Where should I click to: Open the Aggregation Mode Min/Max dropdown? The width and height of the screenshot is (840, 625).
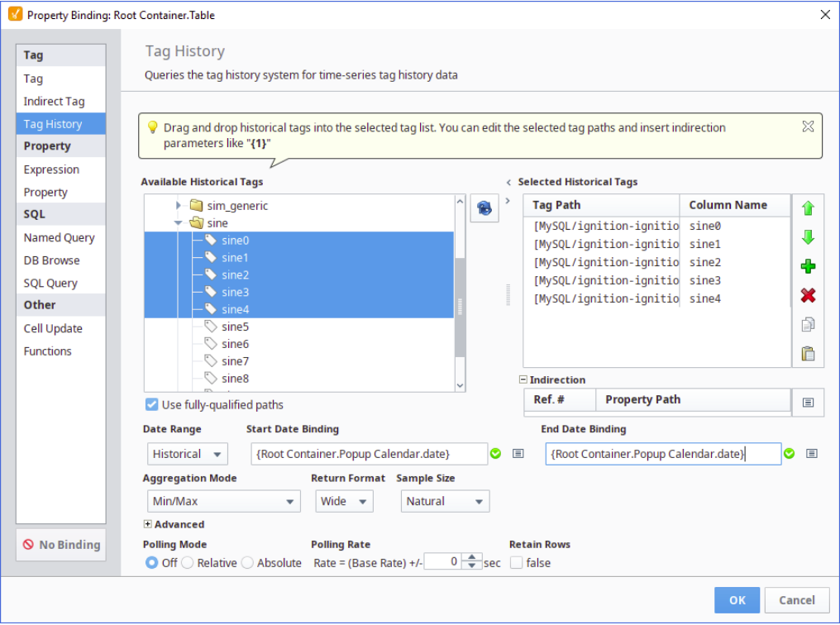[222, 502]
